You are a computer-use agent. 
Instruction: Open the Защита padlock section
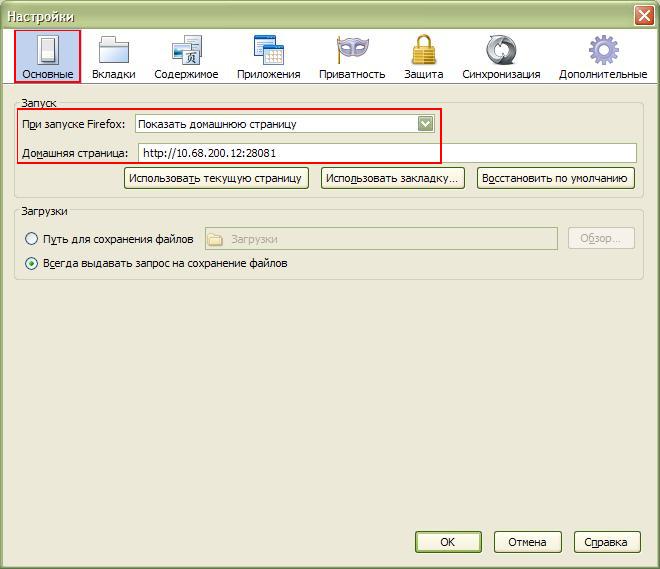click(423, 56)
